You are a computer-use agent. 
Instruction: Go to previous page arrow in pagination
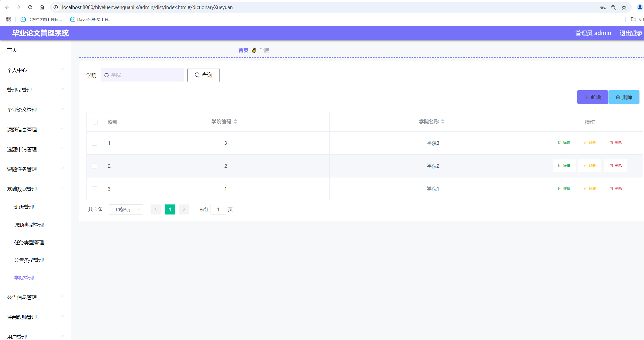pyautogui.click(x=156, y=209)
